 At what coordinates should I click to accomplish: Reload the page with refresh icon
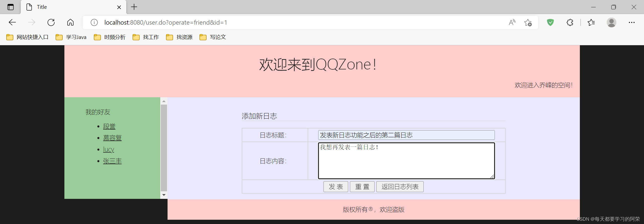[51, 22]
